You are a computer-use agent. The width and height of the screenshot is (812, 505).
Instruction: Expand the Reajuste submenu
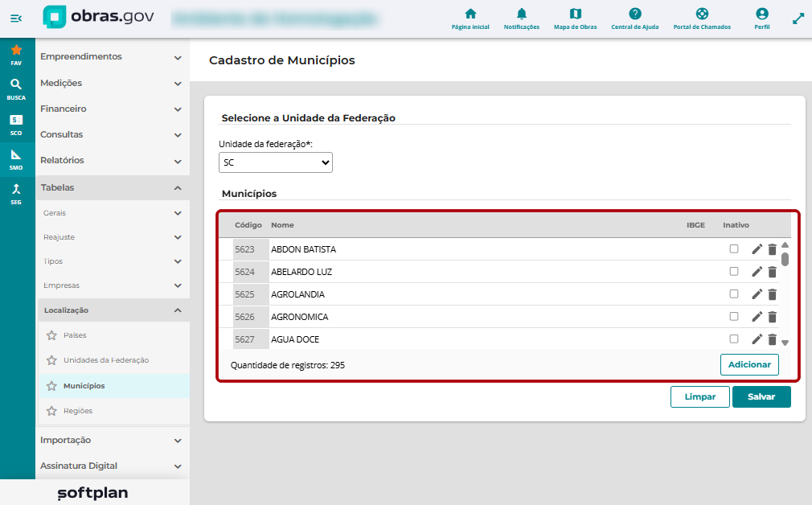tap(113, 237)
